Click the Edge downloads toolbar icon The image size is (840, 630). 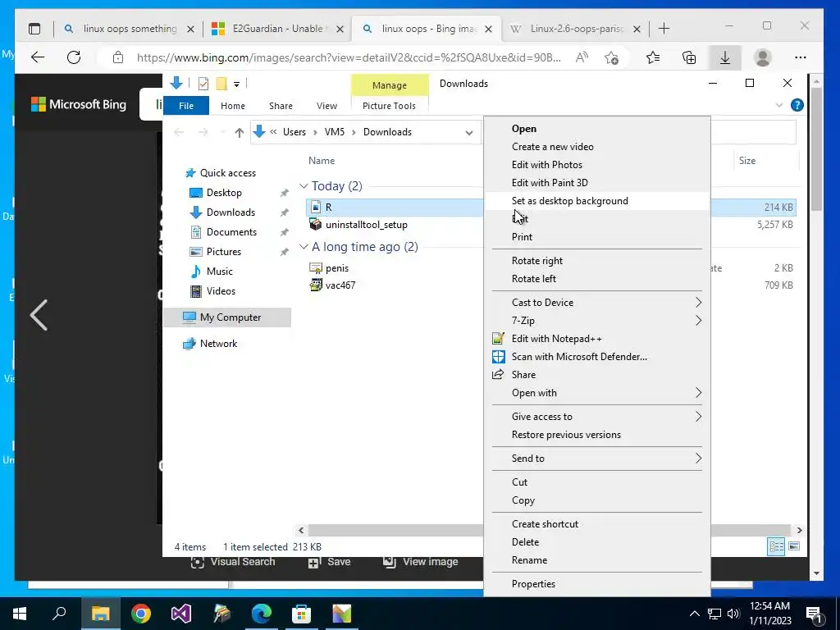point(725,57)
